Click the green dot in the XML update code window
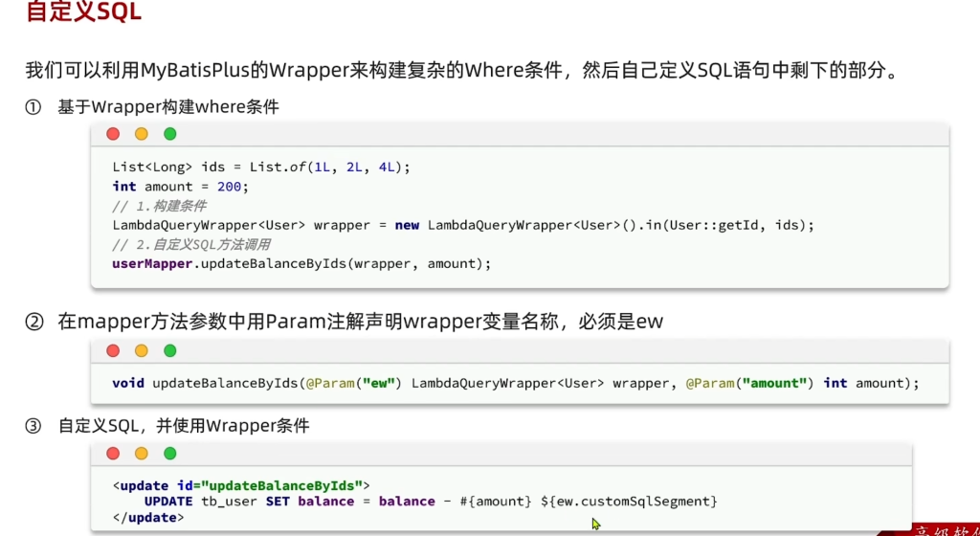This screenshot has height=536, width=980. coord(170,453)
